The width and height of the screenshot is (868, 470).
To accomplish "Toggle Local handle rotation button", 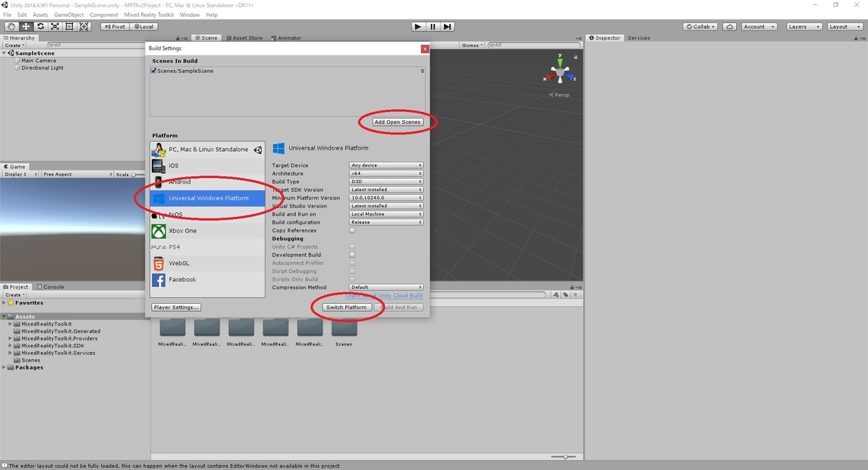I will [x=142, y=27].
